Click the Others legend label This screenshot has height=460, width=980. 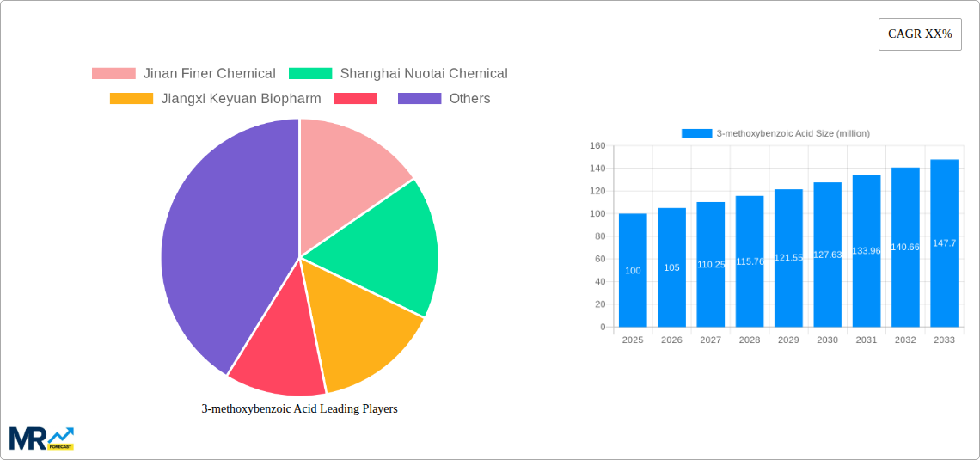coord(470,99)
